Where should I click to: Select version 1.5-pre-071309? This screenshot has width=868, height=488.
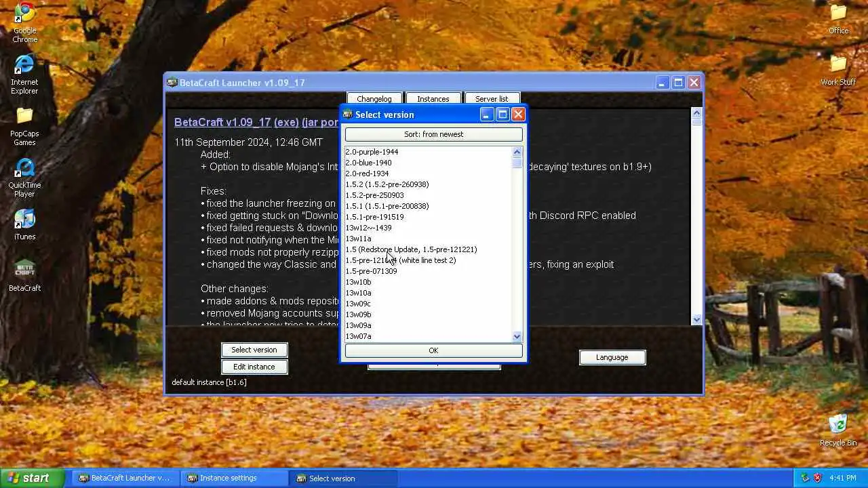point(429,271)
